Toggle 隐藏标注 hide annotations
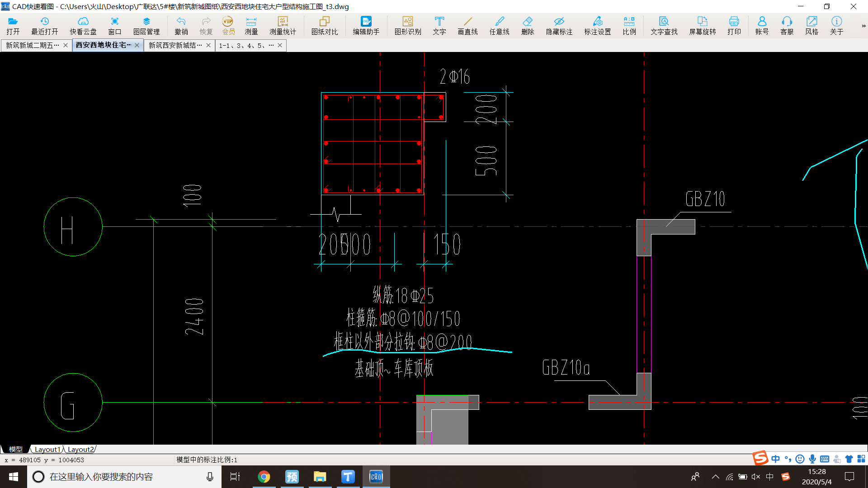Viewport: 868px width, 488px height. click(559, 26)
